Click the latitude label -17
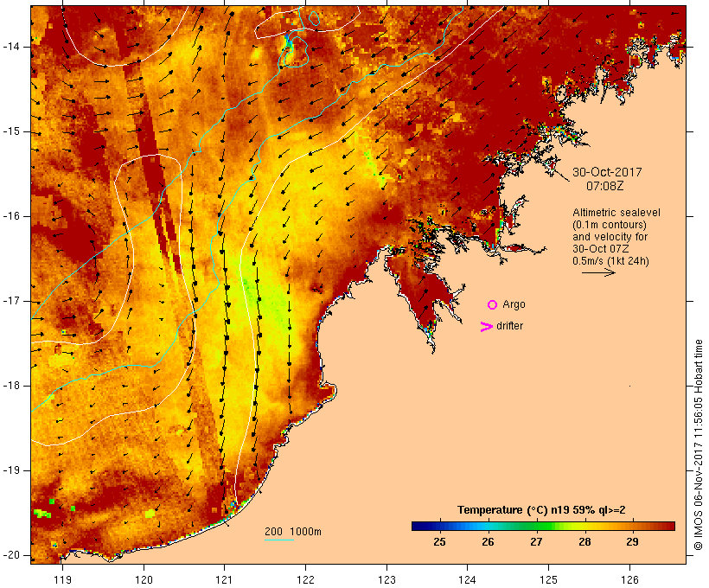 click(x=11, y=301)
